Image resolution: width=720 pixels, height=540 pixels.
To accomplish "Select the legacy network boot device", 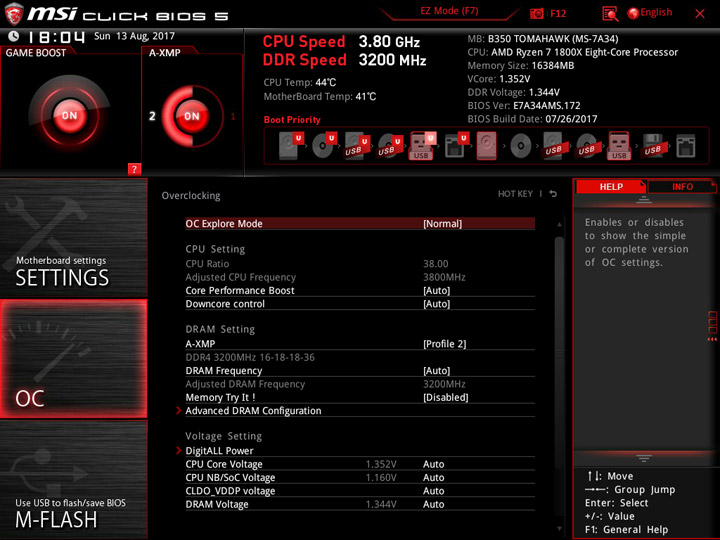I will [x=686, y=146].
